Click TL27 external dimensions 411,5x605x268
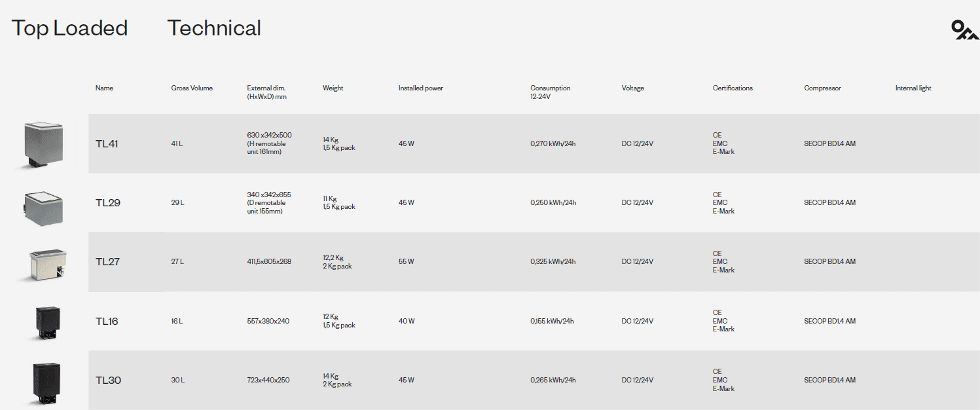 269,261
